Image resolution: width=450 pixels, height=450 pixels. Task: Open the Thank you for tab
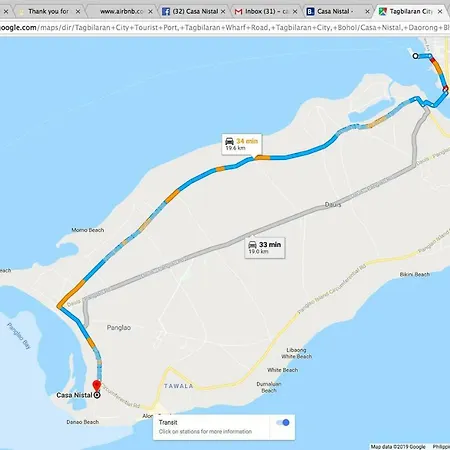[x=48, y=12]
